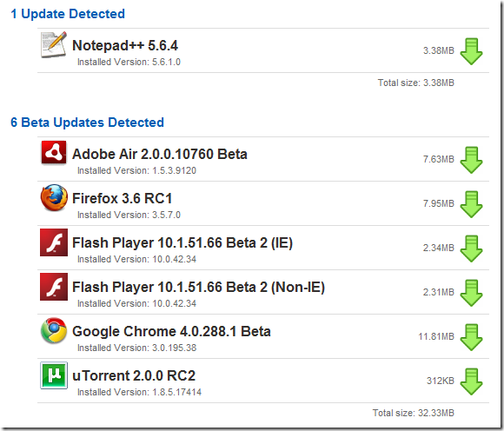
Task: Click the Notepad++ download arrow
Action: 471,51
